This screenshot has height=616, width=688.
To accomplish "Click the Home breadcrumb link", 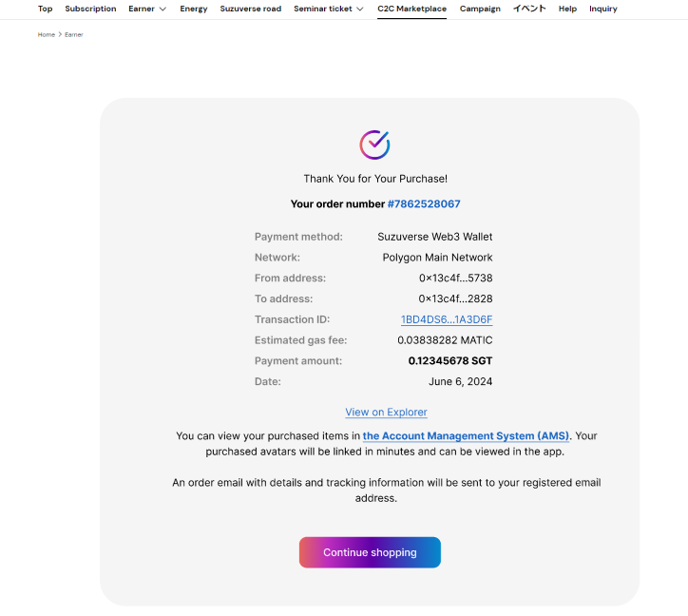I will [46, 34].
